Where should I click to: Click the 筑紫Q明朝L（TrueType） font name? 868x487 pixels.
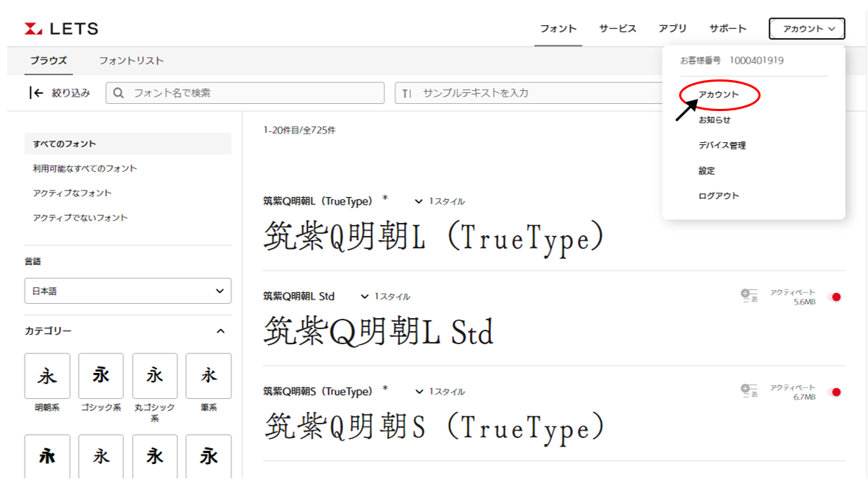click(318, 201)
